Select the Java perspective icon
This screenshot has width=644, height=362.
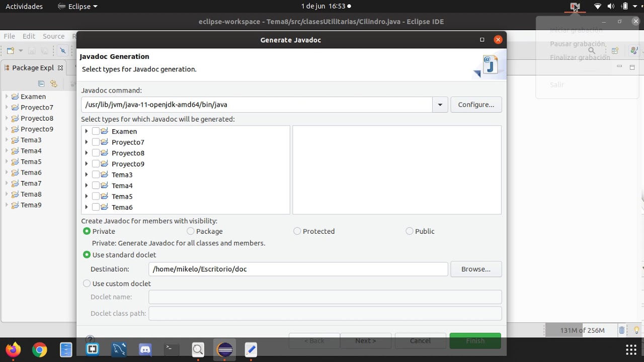[x=634, y=51]
